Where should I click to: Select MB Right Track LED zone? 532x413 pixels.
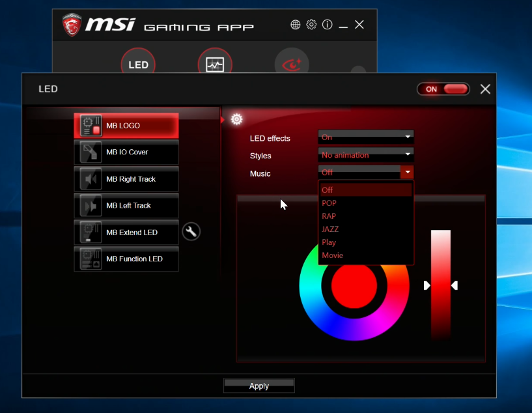(x=126, y=179)
